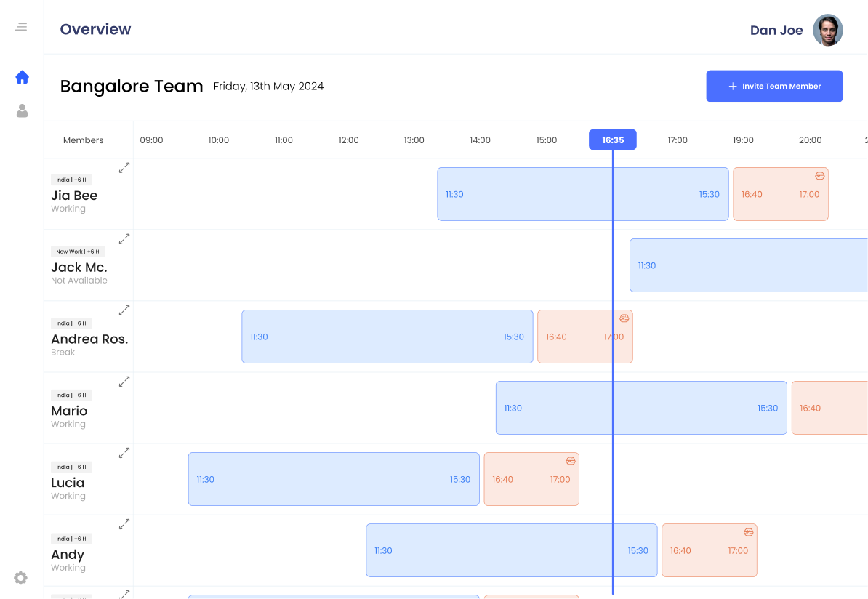The image size is (868, 599).
Task: Expand Mario's row with arrow icon
Action: tap(124, 381)
